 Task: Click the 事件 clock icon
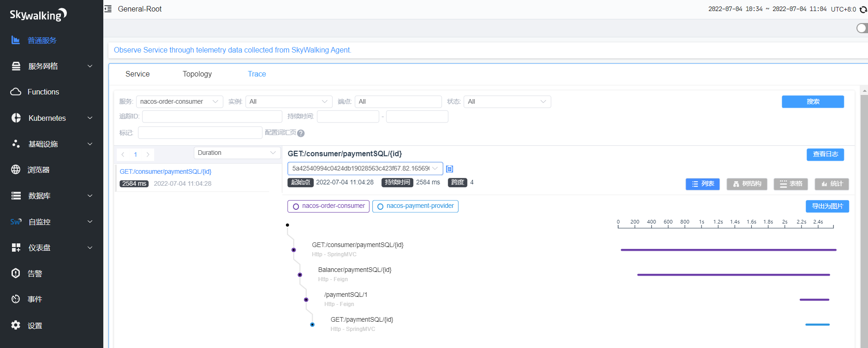(x=16, y=299)
